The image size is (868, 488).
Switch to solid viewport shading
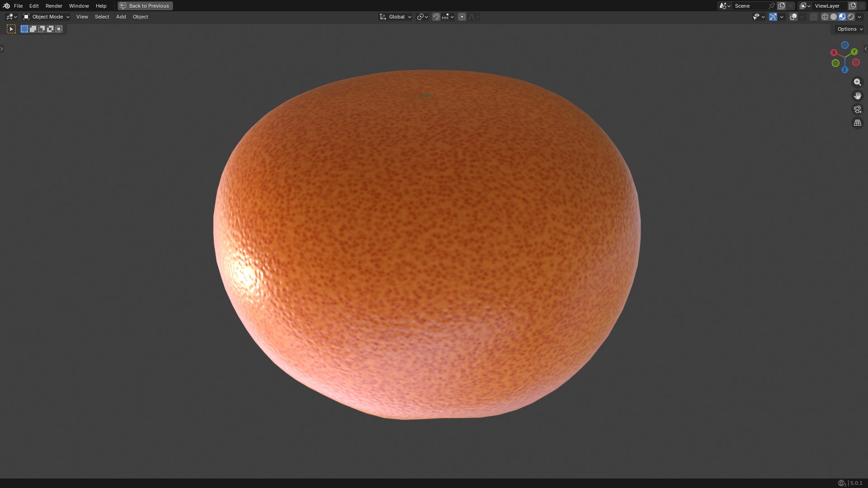[x=834, y=17]
